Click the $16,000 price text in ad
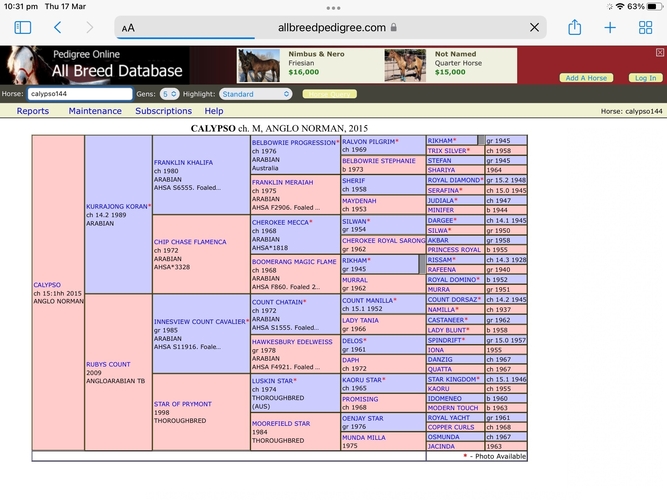The width and height of the screenshot is (667, 500). pyautogui.click(x=303, y=72)
